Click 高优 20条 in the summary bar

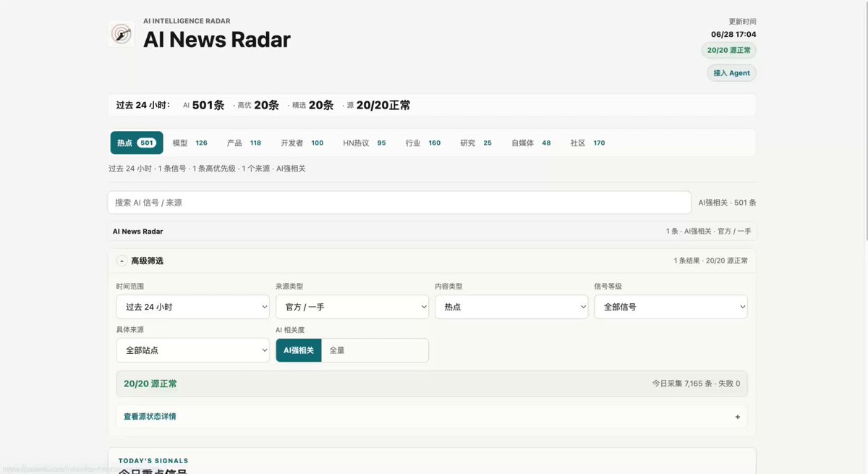pos(258,105)
